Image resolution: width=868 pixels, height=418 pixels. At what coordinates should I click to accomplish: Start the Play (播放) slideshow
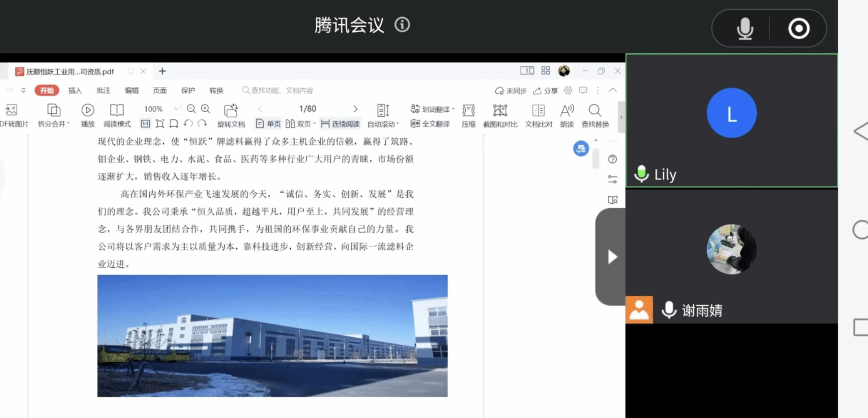click(x=88, y=115)
